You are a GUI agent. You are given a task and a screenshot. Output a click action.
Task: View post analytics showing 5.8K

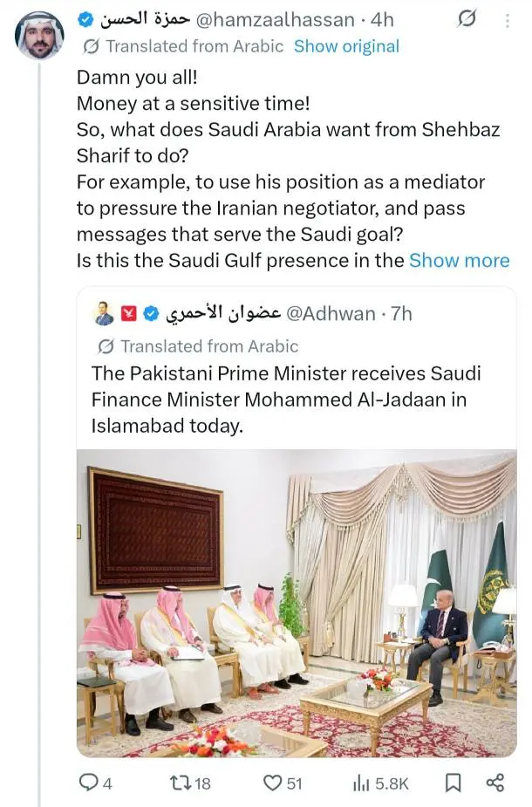[x=361, y=783]
